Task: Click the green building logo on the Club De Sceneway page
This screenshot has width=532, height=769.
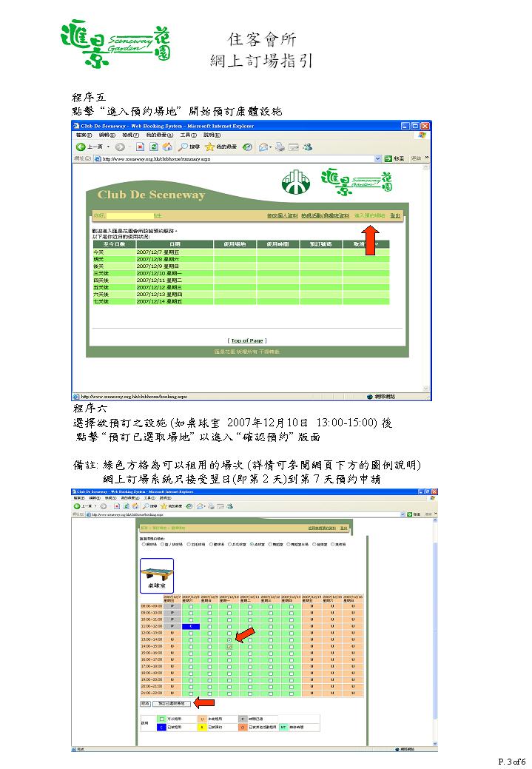Action: [x=296, y=181]
